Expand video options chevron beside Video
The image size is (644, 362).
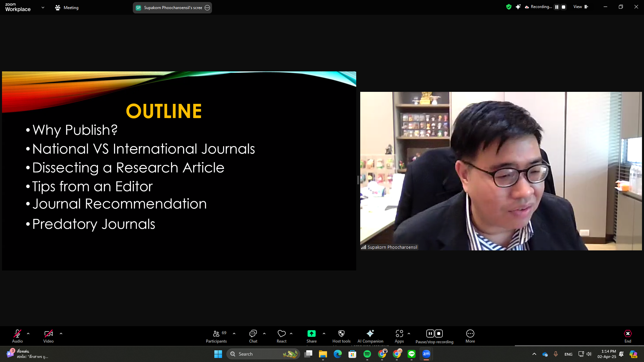coord(61,334)
